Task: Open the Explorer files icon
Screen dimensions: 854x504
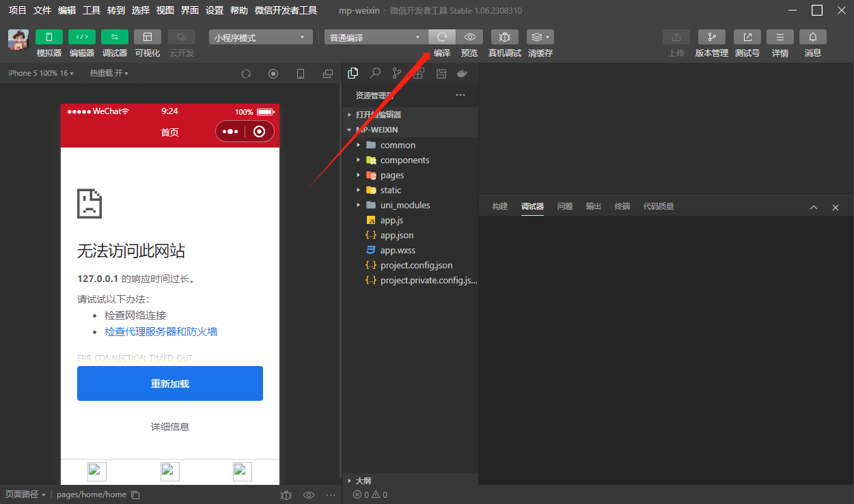Action: coord(353,73)
